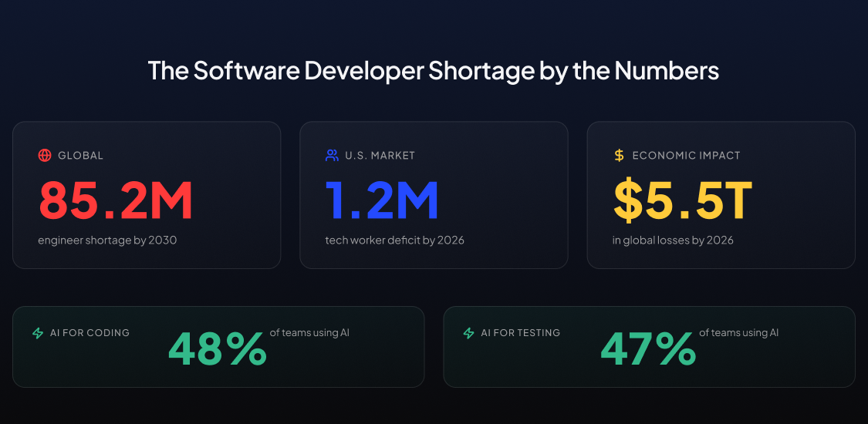
Task: Click the lightning bolt icon beside AI for Testing
Action: pyautogui.click(x=468, y=333)
